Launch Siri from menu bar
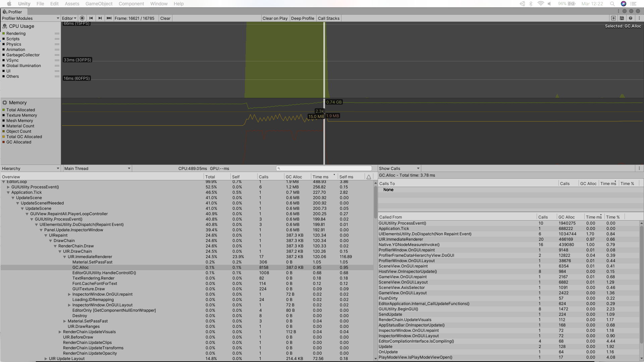 pyautogui.click(x=624, y=4)
